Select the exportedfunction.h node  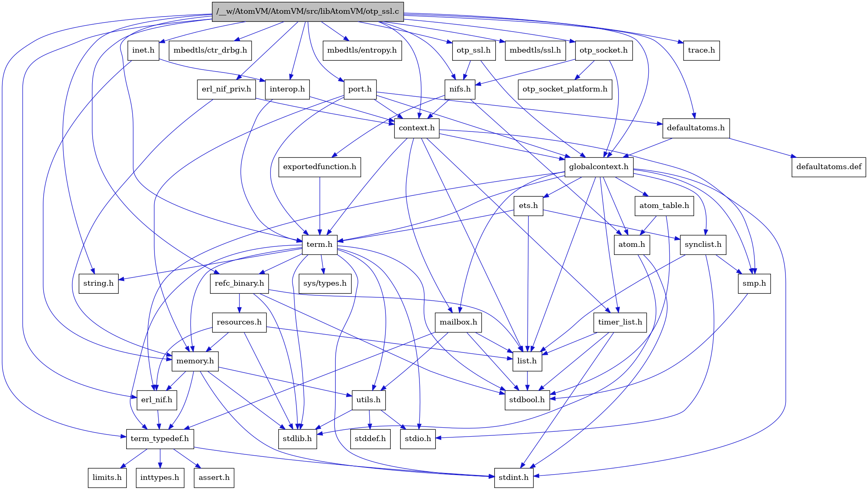pyautogui.click(x=319, y=166)
